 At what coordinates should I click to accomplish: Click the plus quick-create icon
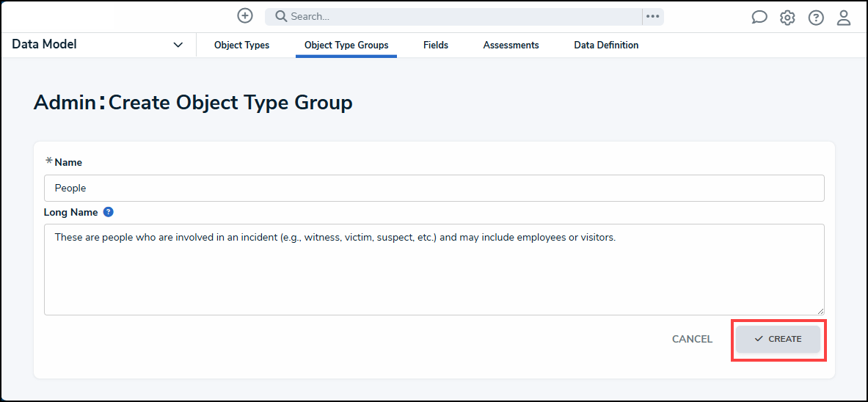click(x=245, y=16)
